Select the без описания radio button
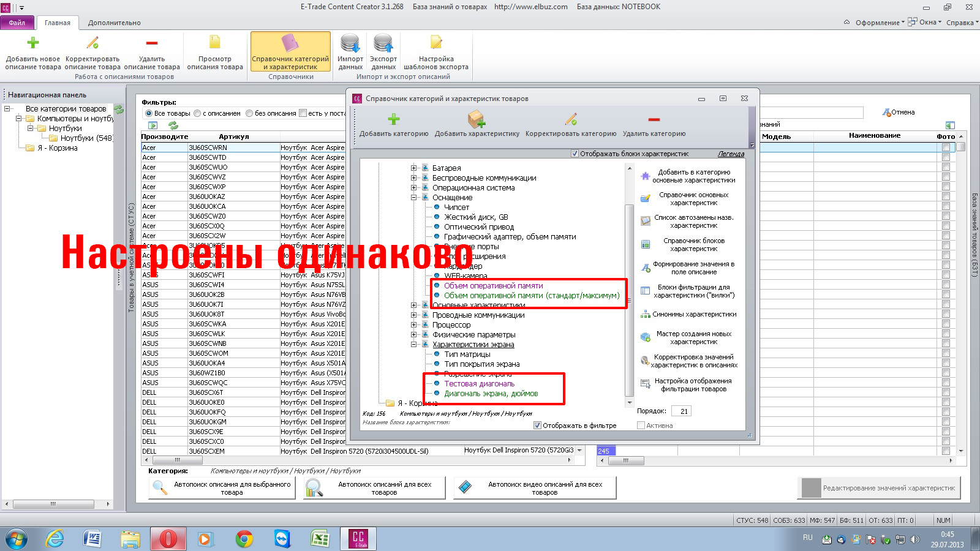The image size is (980, 551). coord(249,114)
